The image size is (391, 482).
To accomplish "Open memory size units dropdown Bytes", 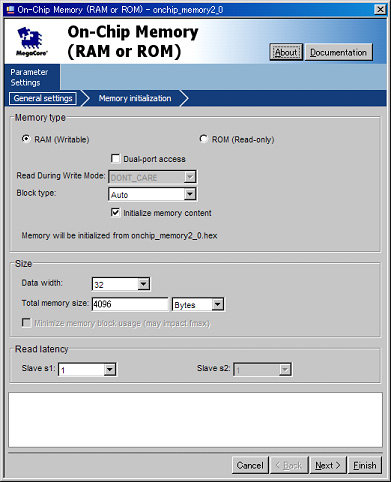I will pos(198,304).
